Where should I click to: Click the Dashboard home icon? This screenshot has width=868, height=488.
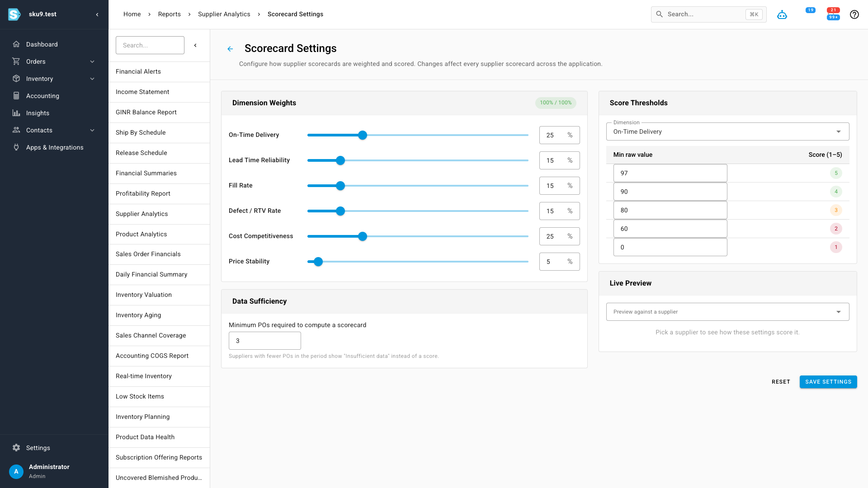point(16,44)
